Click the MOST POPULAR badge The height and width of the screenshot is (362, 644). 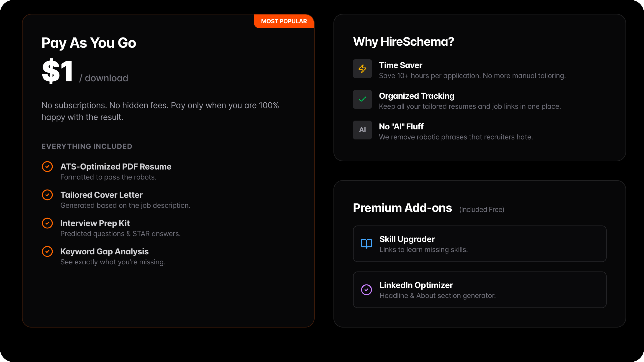(x=284, y=21)
